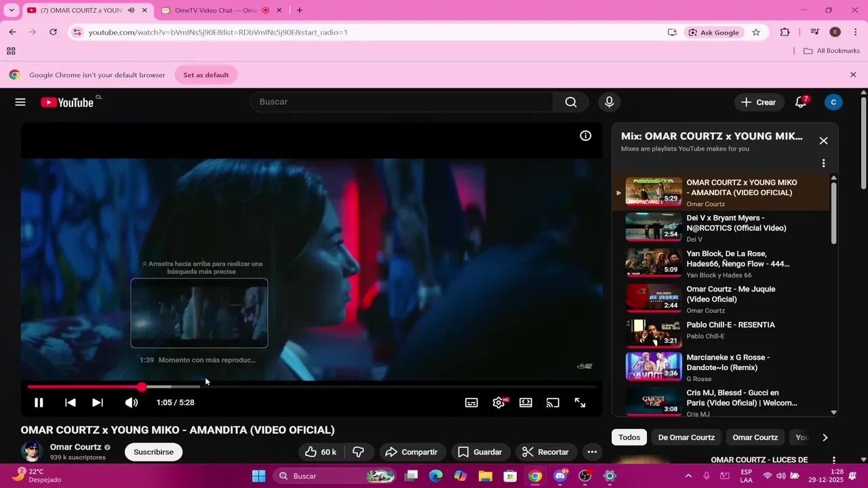Show more filter chips arrow

[825, 437]
